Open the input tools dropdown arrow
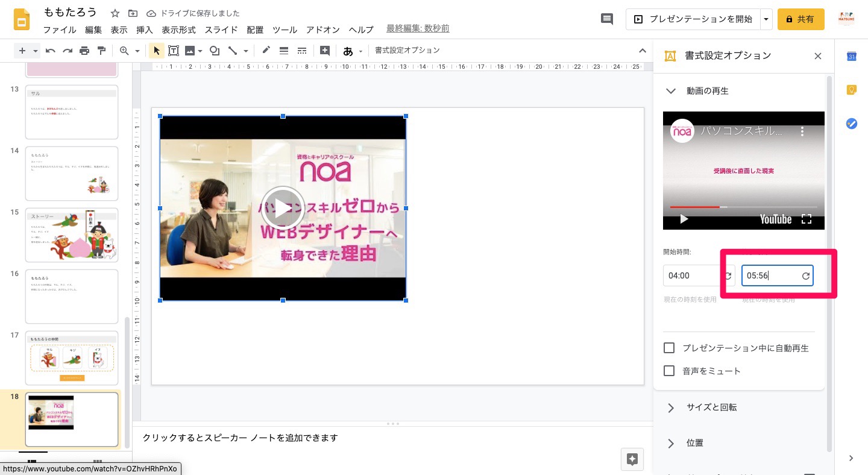 pyautogui.click(x=361, y=51)
